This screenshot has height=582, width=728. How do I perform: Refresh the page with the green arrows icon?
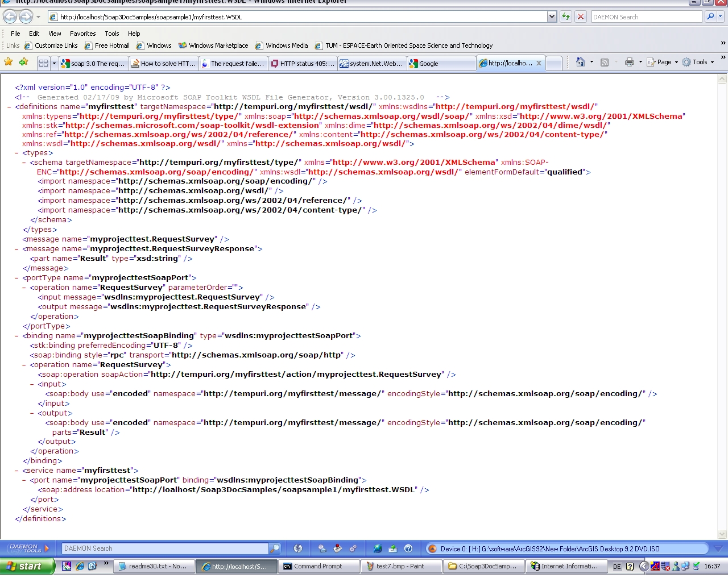tap(566, 17)
